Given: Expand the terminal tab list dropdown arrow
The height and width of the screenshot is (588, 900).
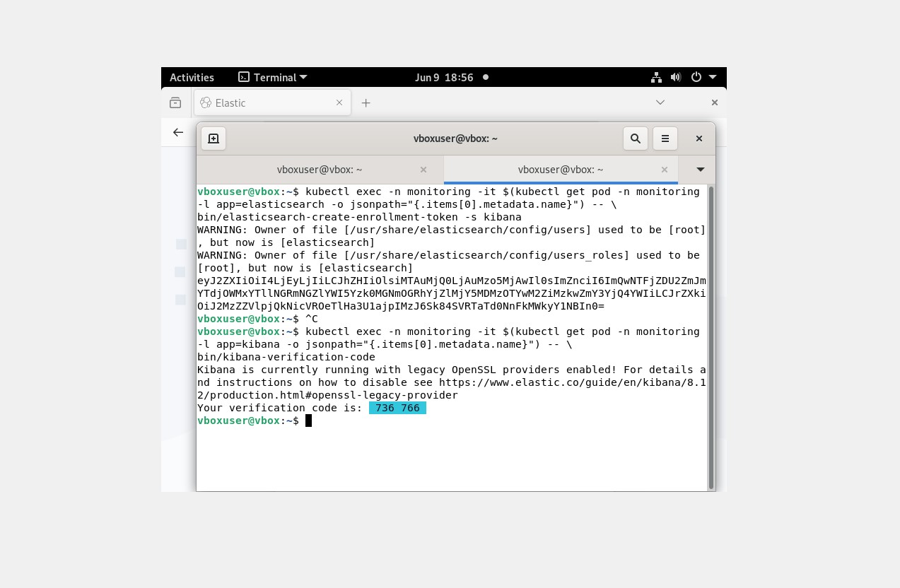Looking at the screenshot, I should (x=700, y=170).
